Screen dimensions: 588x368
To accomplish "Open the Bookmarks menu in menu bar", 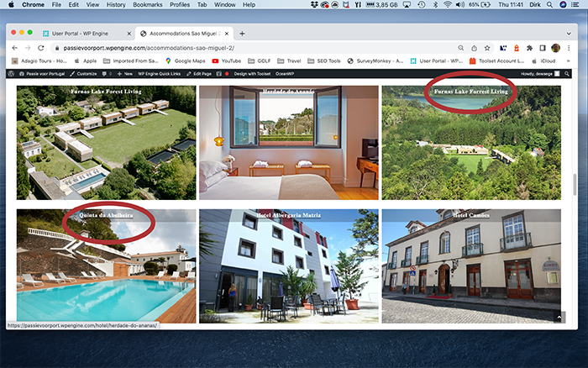I will pyautogui.click(x=148, y=4).
